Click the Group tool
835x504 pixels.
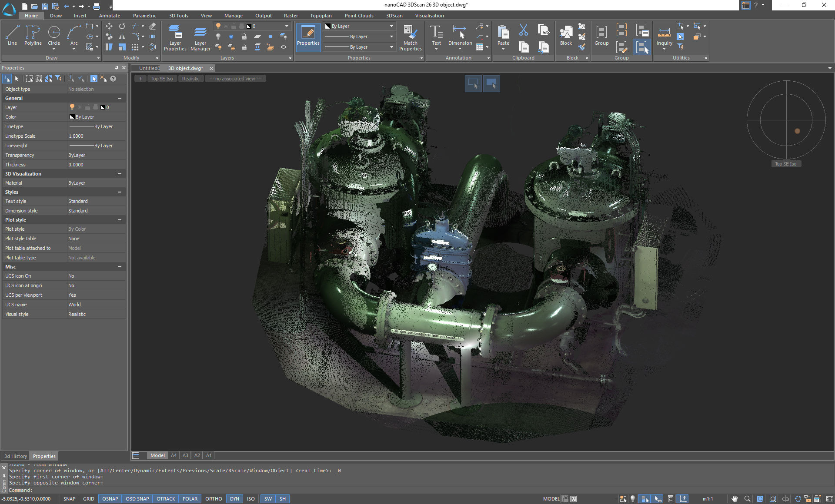[x=601, y=36]
